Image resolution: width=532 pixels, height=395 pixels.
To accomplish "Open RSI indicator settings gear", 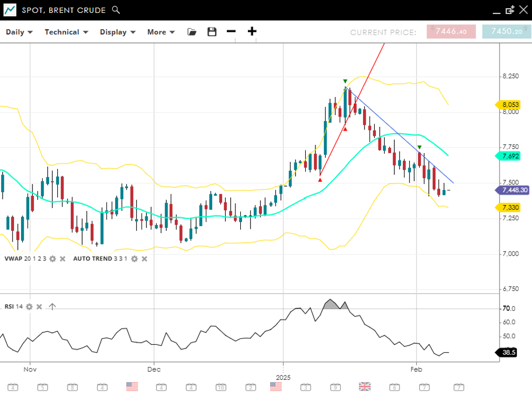I will (29, 307).
